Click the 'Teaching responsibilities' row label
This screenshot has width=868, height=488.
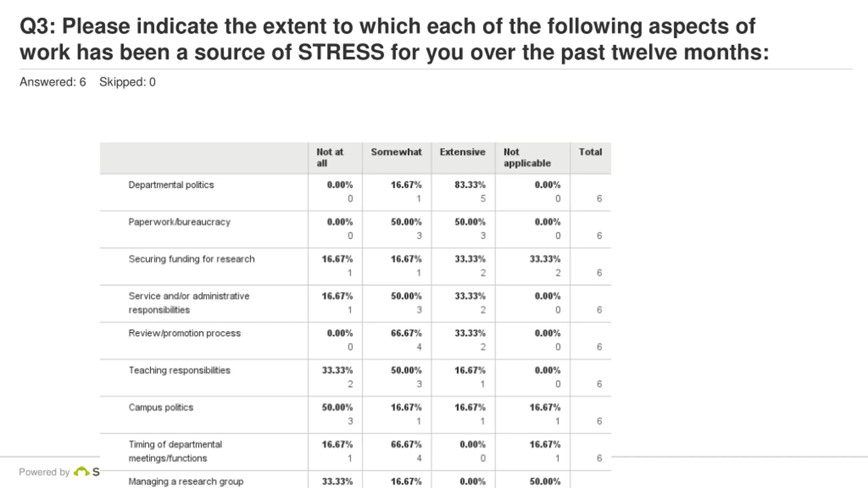pyautogui.click(x=179, y=370)
